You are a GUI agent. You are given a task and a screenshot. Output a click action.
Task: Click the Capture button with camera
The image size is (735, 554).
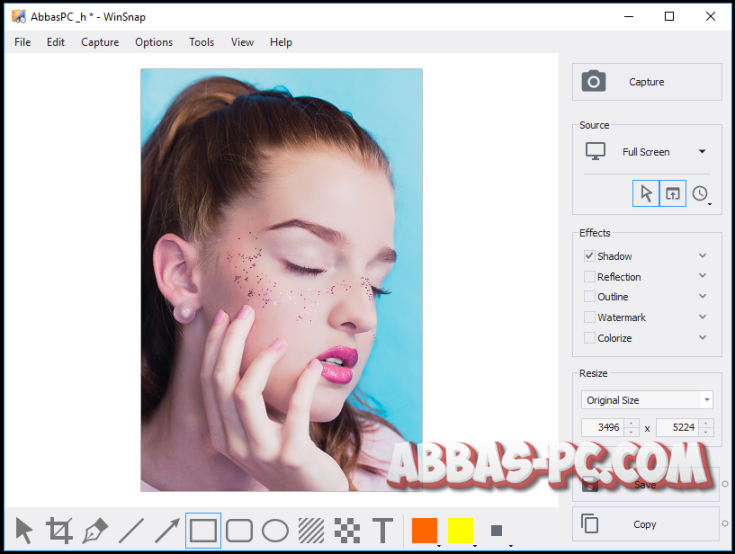click(646, 82)
